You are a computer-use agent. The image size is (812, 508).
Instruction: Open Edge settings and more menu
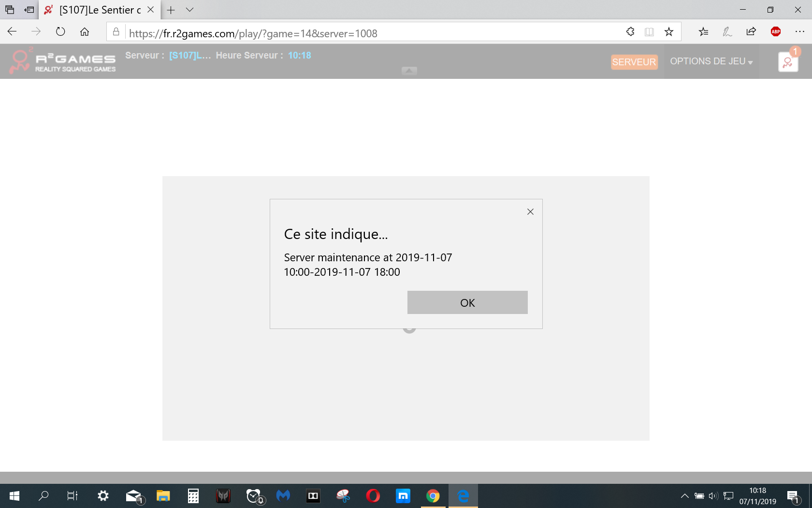[799, 32]
